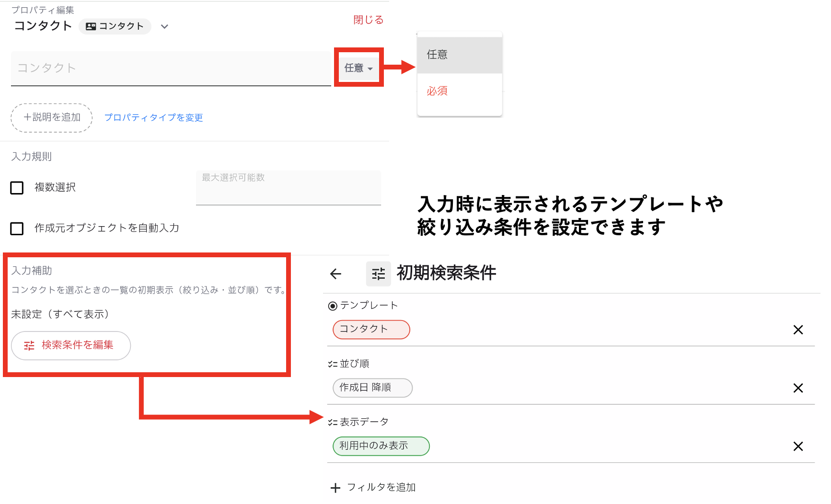Click 閉じる to close property editor
The width and height of the screenshot is (831, 504).
[368, 20]
